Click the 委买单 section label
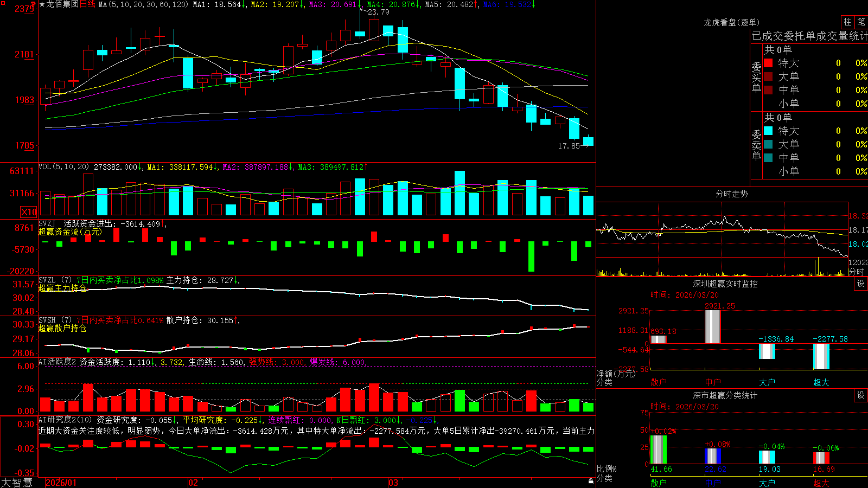 coord(756,78)
